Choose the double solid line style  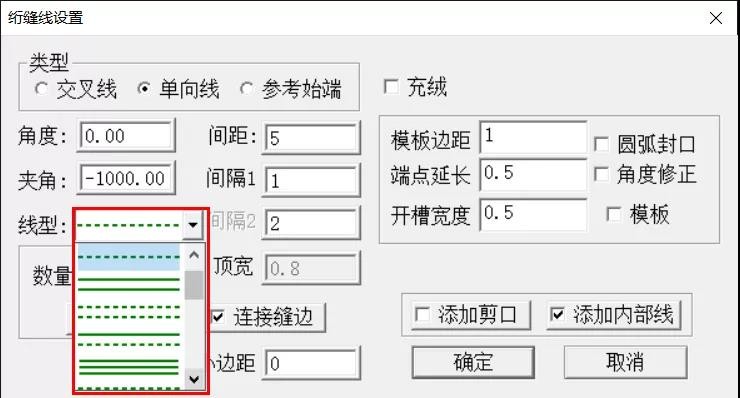129,284
